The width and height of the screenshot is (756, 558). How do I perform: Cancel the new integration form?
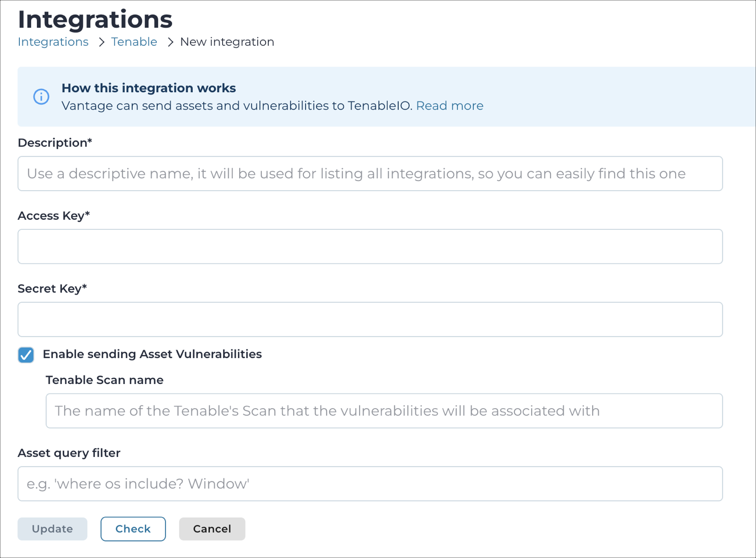coord(212,529)
